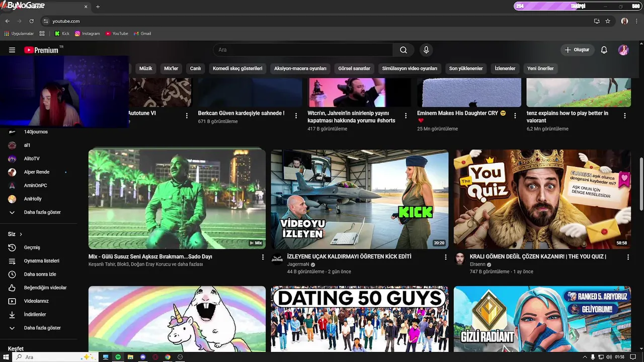The height and width of the screenshot is (362, 644).
Task: Open the DATING 50 GUYS thumbnail
Action: pos(360,319)
